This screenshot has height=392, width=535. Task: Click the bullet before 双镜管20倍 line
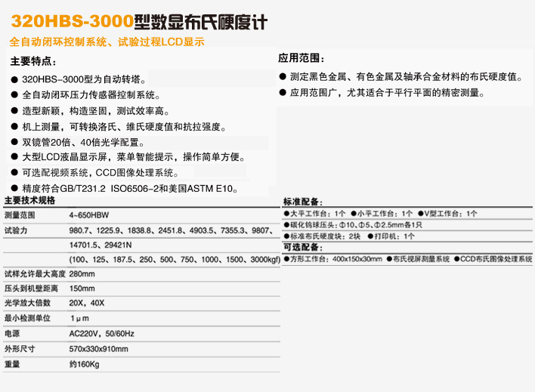tap(14, 142)
